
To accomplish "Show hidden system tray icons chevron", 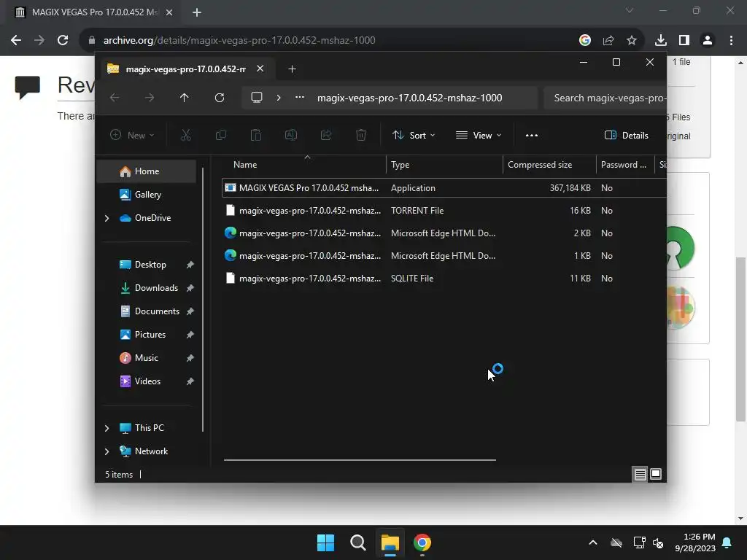I will coord(592,542).
